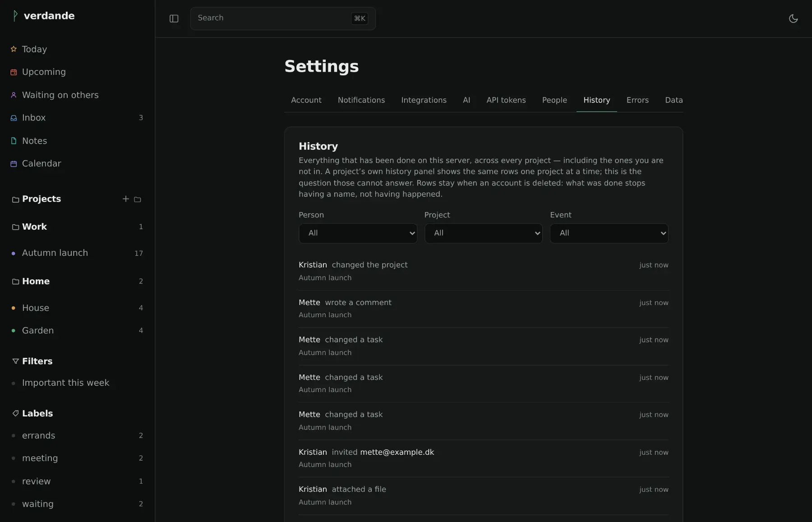Open the Garden project

click(78, 331)
